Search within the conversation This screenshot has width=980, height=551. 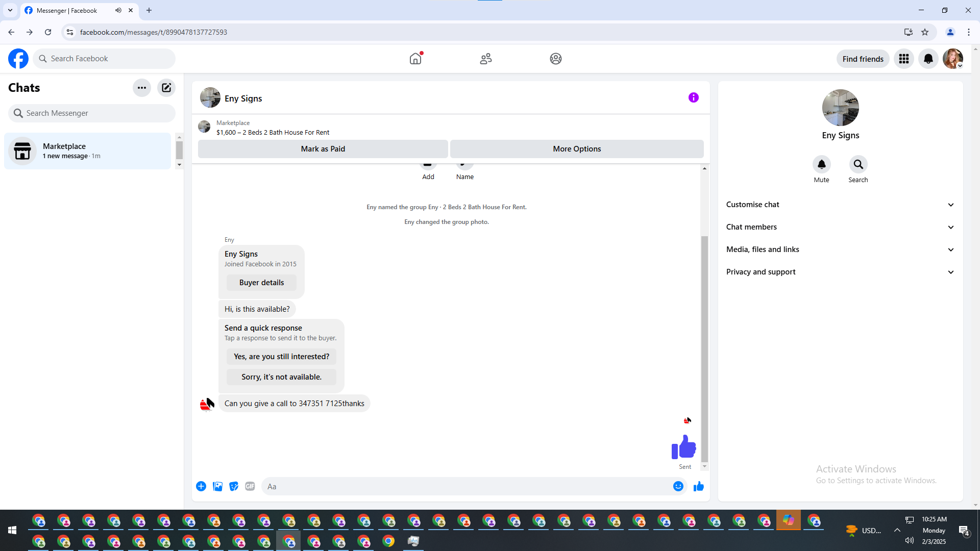pos(859,164)
